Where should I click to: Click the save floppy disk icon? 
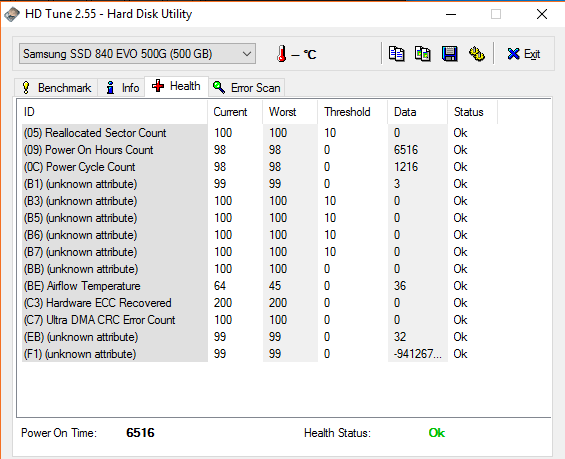coord(450,54)
